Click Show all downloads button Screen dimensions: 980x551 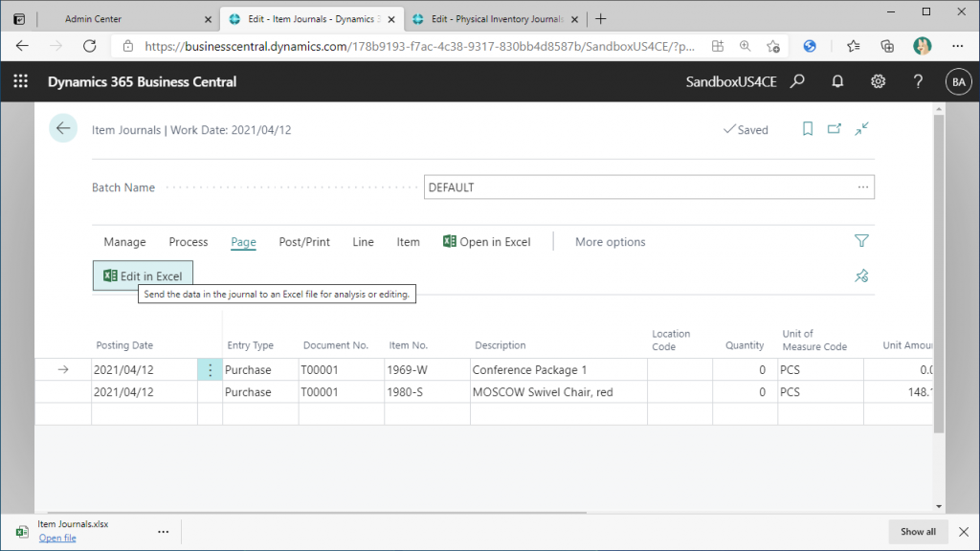(918, 532)
